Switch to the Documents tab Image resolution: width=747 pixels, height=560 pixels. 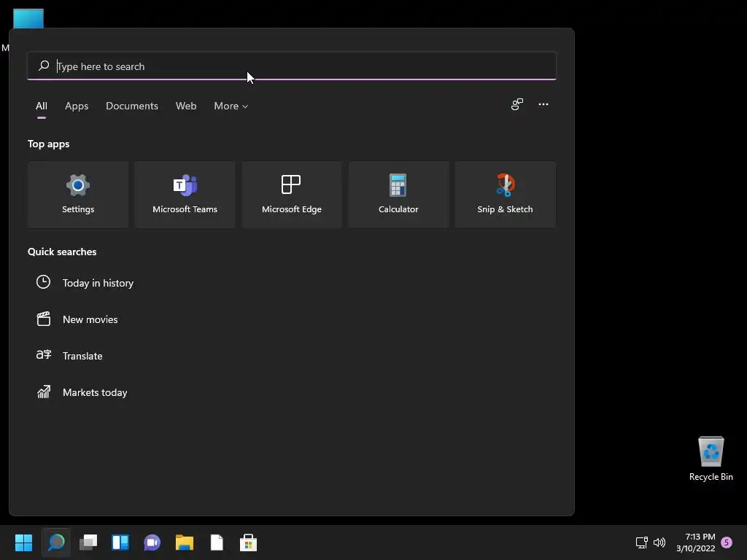coord(132,106)
